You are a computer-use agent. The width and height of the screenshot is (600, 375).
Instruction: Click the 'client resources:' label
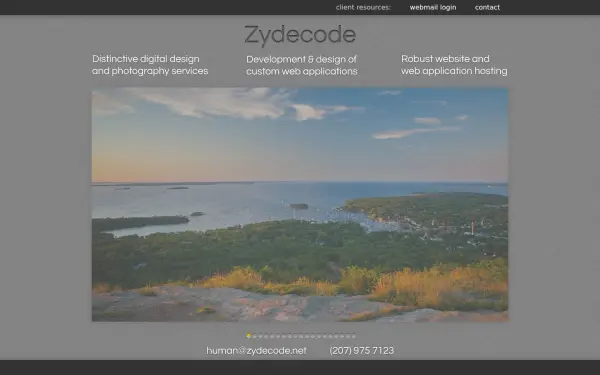tap(363, 7)
